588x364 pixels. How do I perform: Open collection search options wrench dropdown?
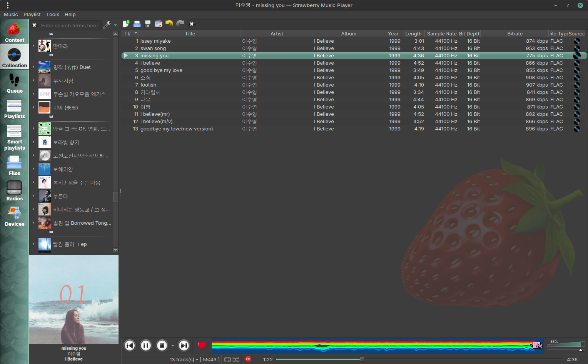[110, 25]
